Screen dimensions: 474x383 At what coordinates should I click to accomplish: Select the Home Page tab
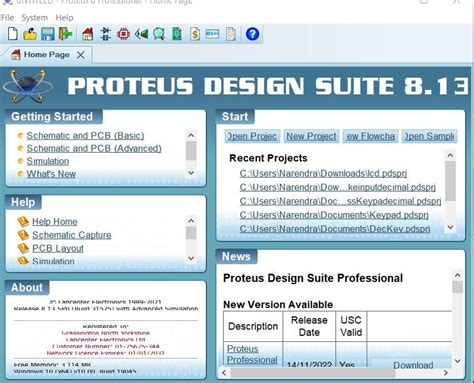(x=47, y=55)
